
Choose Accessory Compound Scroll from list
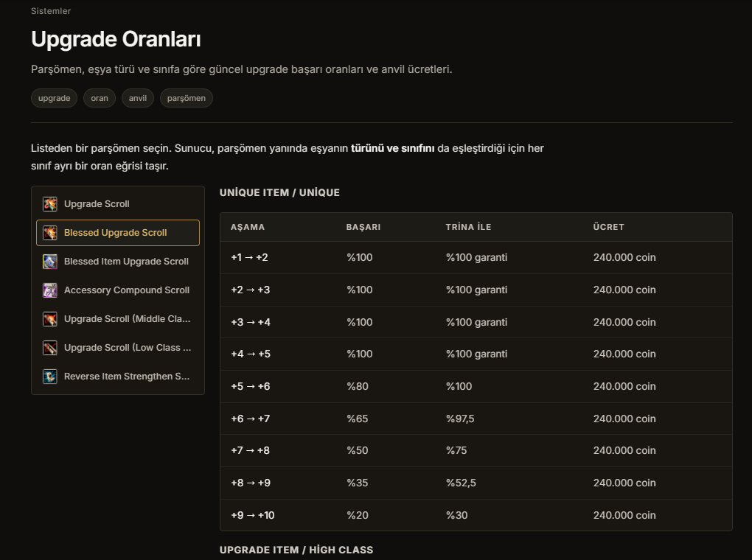[x=118, y=290]
